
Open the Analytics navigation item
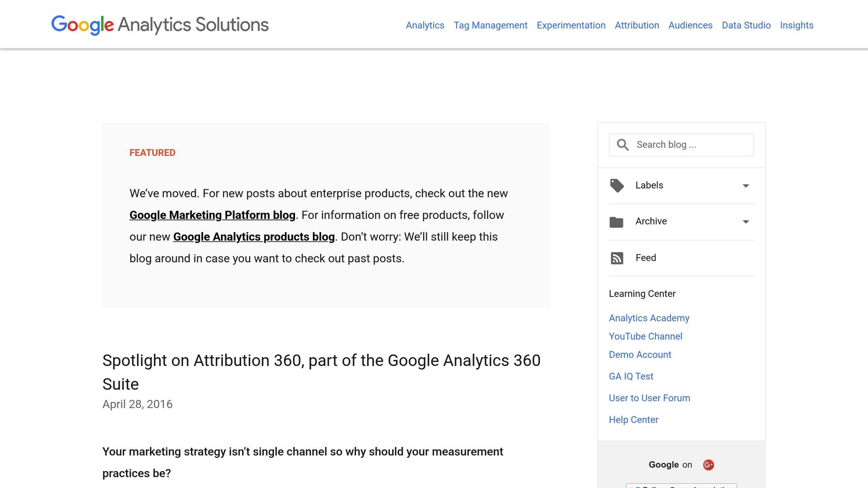pyautogui.click(x=425, y=25)
